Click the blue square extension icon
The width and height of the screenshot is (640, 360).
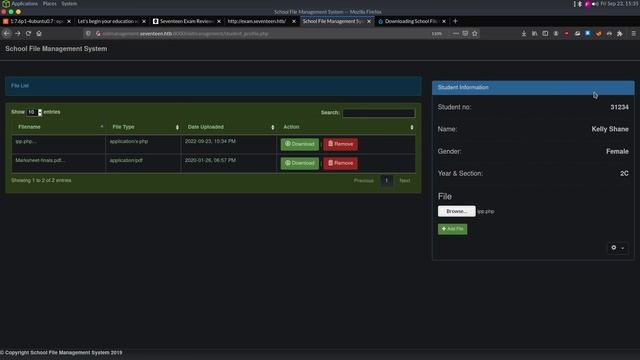[x=588, y=33]
